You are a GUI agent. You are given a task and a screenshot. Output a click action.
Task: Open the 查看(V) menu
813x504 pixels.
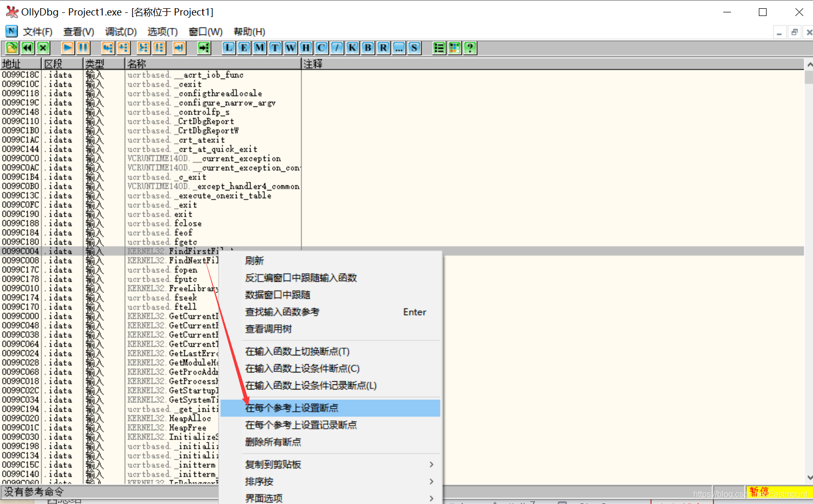[x=79, y=32]
